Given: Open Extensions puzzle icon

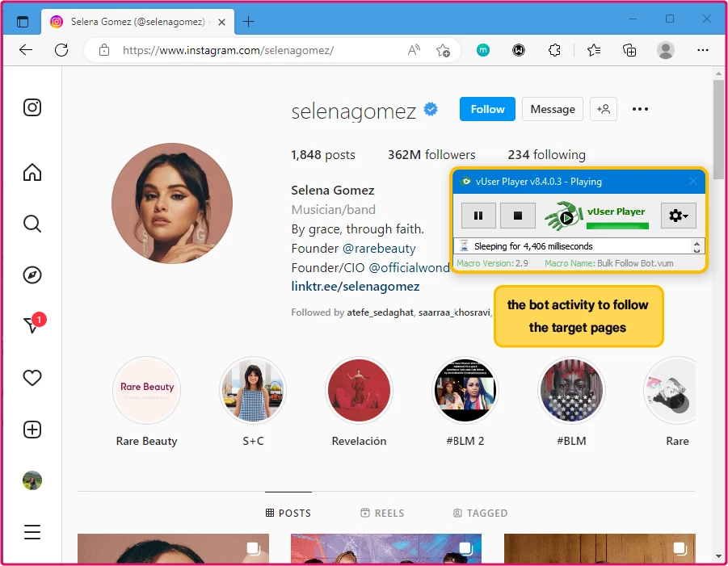Looking at the screenshot, I should (x=554, y=49).
